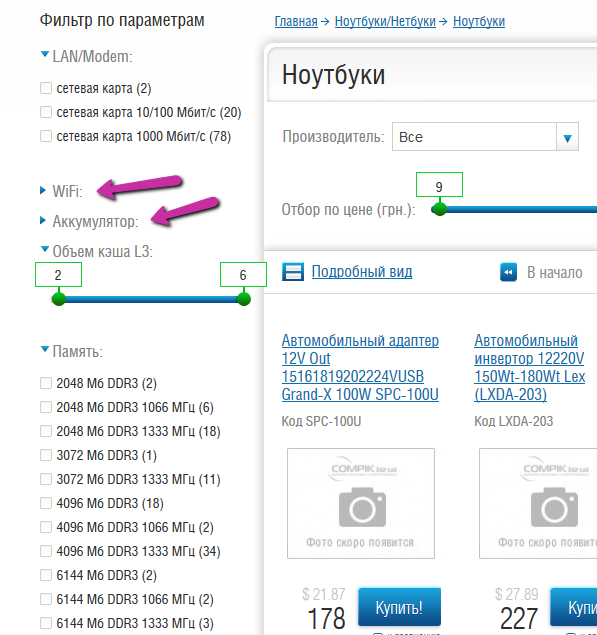
Task: Tick '2048 Мб DDR3 1066 МГц (6)'
Action: point(46,407)
